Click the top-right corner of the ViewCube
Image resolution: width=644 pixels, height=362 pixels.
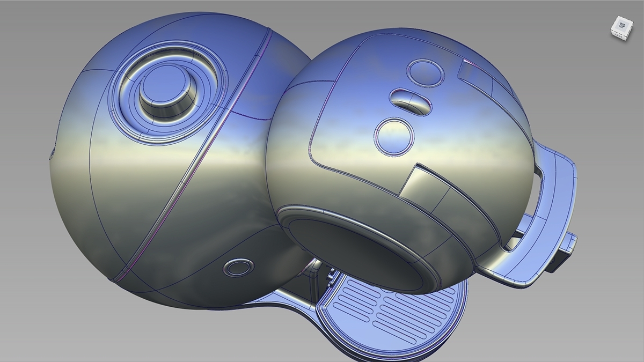633,24
